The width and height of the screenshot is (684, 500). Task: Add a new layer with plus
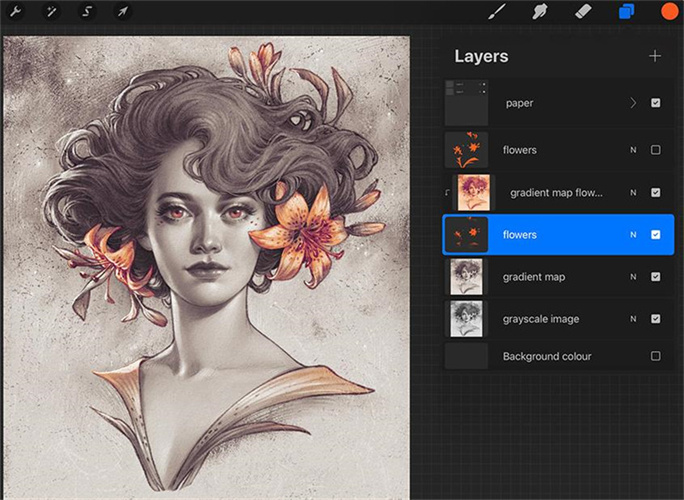[655, 56]
